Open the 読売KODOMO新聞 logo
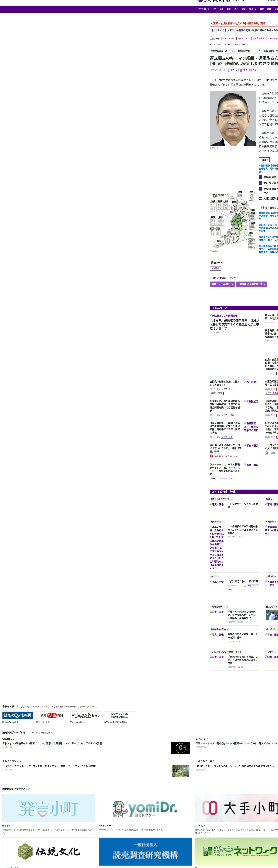278x868 pixels. [18, 715]
